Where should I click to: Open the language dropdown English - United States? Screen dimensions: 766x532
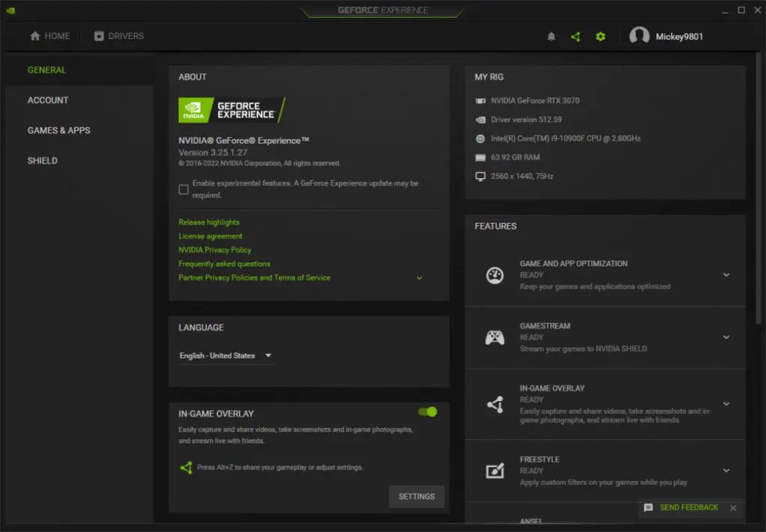[x=226, y=355]
